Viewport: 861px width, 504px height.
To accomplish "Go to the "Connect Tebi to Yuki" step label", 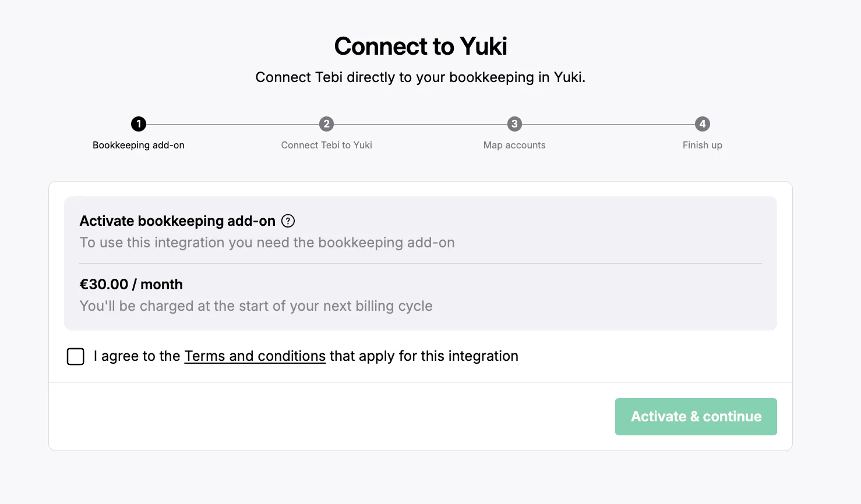I will tap(326, 145).
